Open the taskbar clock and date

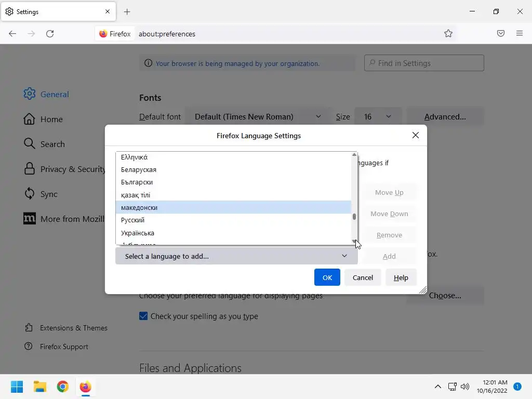click(492, 387)
